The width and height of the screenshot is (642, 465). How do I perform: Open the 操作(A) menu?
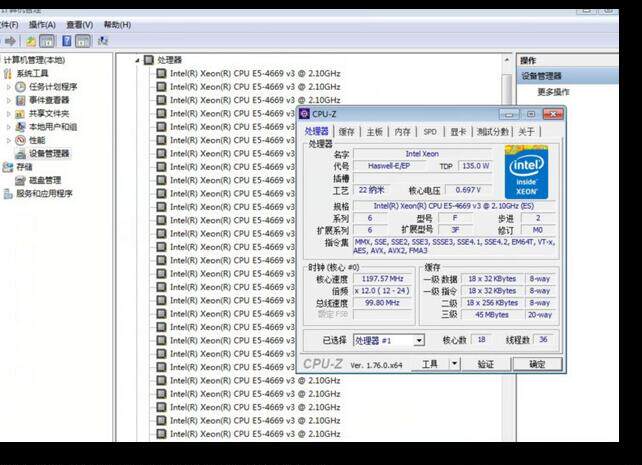click(x=42, y=25)
